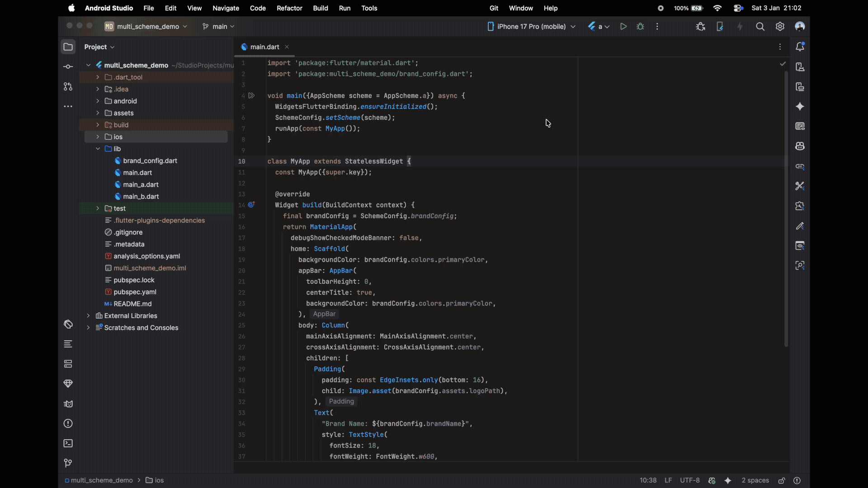The height and width of the screenshot is (488, 868).
Task: Open the Pull Requests tool window icon
Action: coord(68,87)
